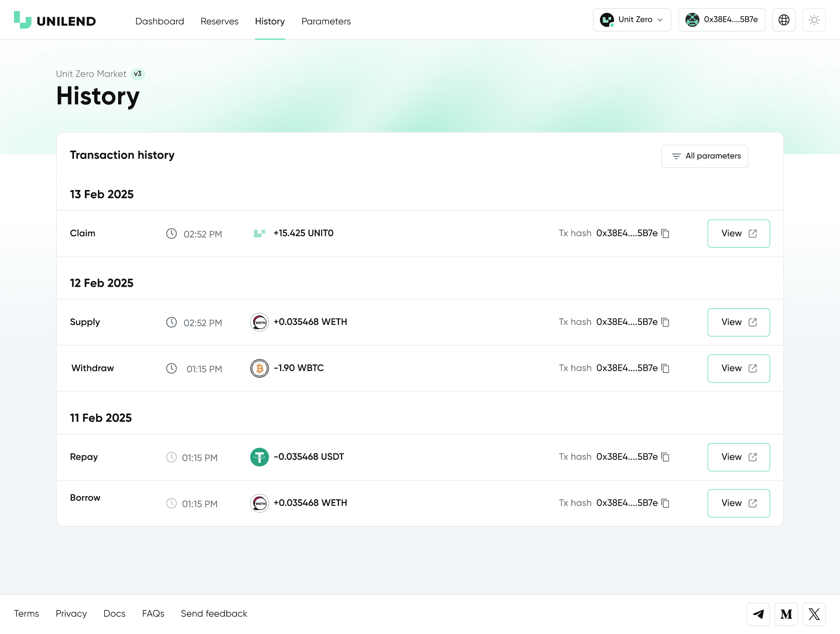
Task: Switch to the Reserves tab
Action: point(219,21)
